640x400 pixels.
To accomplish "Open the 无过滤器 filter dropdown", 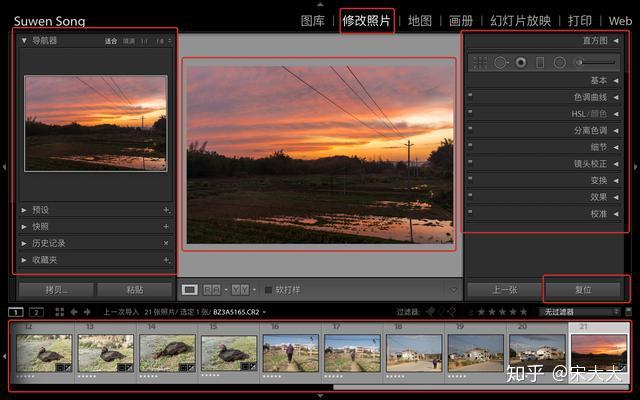I will (x=580, y=312).
